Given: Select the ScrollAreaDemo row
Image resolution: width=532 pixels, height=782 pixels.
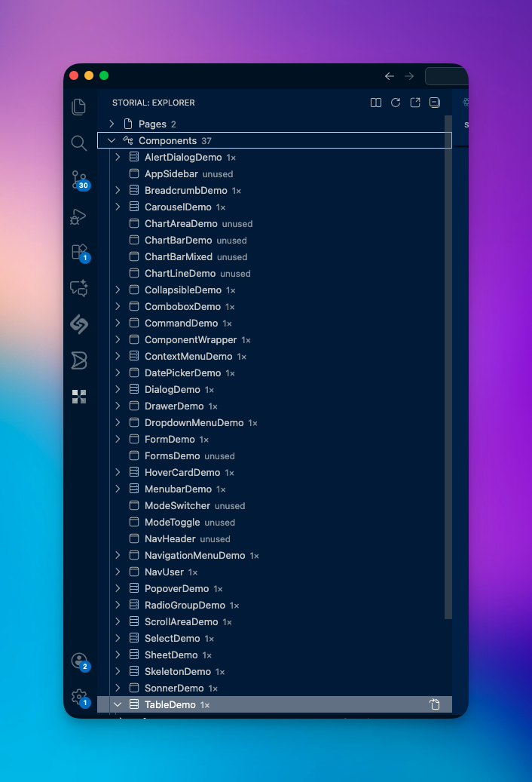Looking at the screenshot, I should click(x=274, y=621).
